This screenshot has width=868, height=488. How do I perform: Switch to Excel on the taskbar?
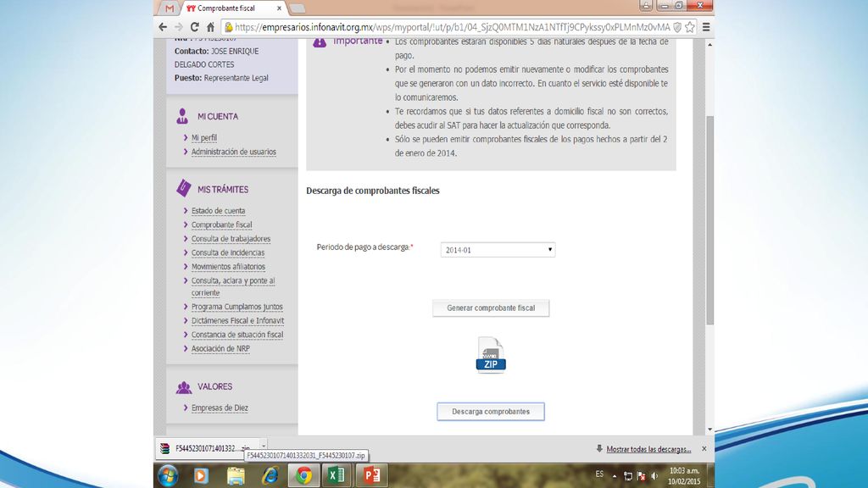[337, 476]
